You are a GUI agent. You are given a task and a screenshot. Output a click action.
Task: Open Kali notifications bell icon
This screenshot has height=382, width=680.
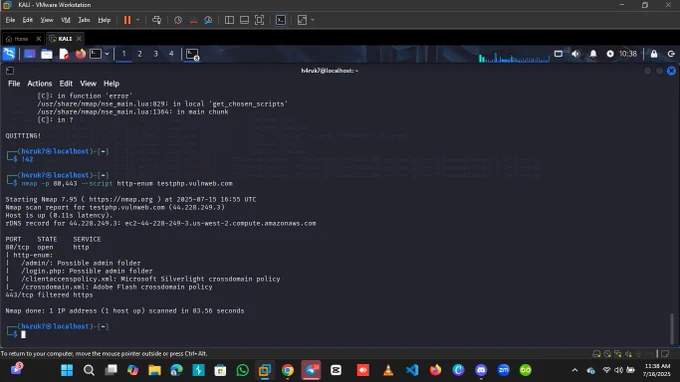coord(593,54)
